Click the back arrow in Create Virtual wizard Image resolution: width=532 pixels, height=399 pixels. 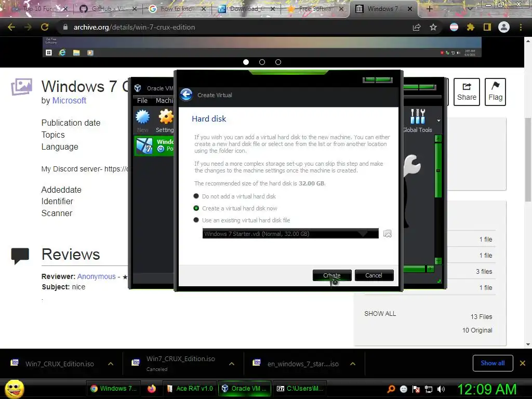point(187,95)
